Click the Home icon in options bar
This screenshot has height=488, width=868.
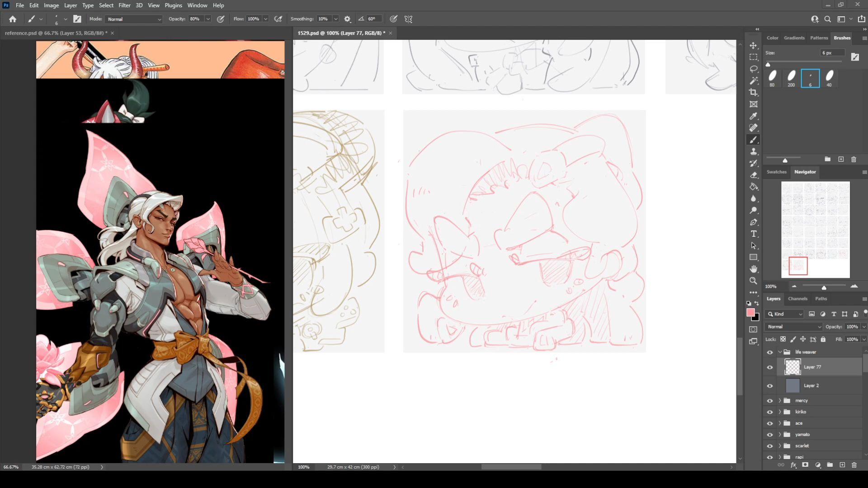(13, 19)
